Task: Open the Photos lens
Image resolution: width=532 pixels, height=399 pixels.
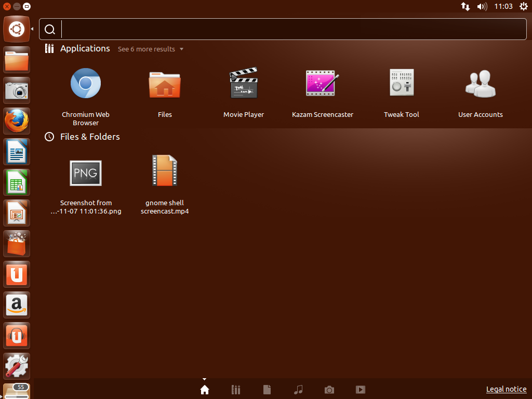Action: [x=329, y=390]
